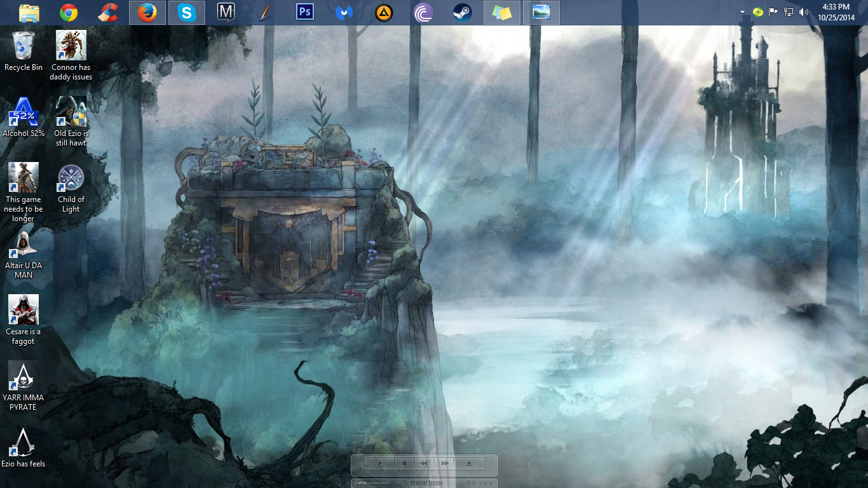
Task: Select the Child of Light desktop shortcut
Action: coord(71,189)
